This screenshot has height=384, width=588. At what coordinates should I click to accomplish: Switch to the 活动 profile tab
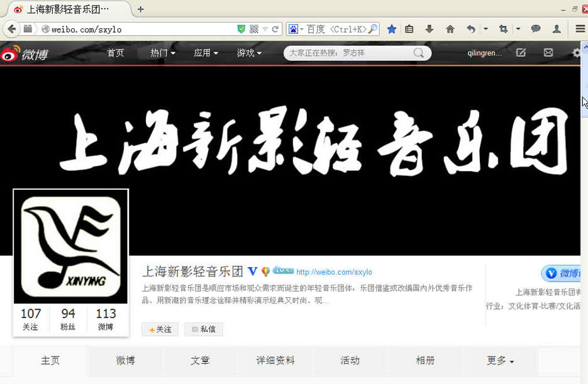tap(350, 360)
